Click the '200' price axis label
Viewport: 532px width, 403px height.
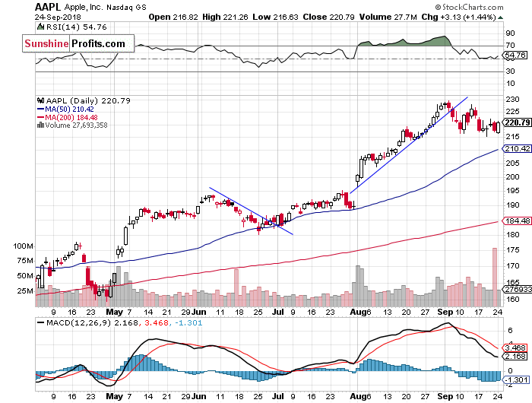coord(513,177)
